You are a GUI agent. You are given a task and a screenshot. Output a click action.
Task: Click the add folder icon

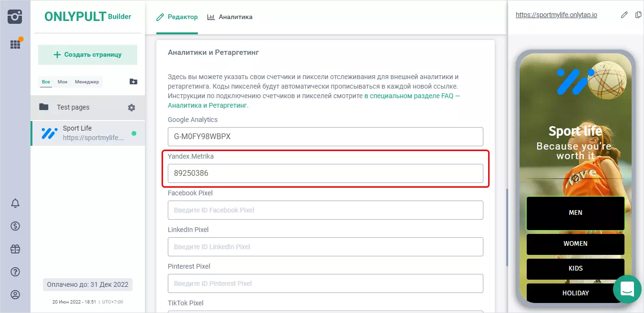[133, 81]
